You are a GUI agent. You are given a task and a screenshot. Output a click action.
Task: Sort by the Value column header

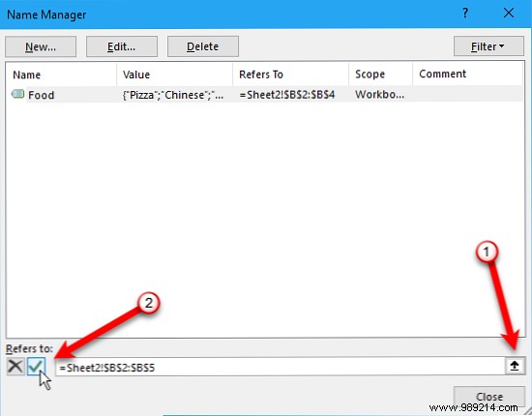point(175,74)
